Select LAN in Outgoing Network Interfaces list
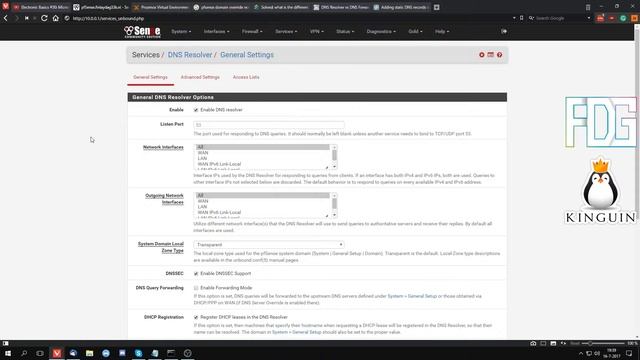The width and height of the screenshot is (640, 360). [202, 207]
